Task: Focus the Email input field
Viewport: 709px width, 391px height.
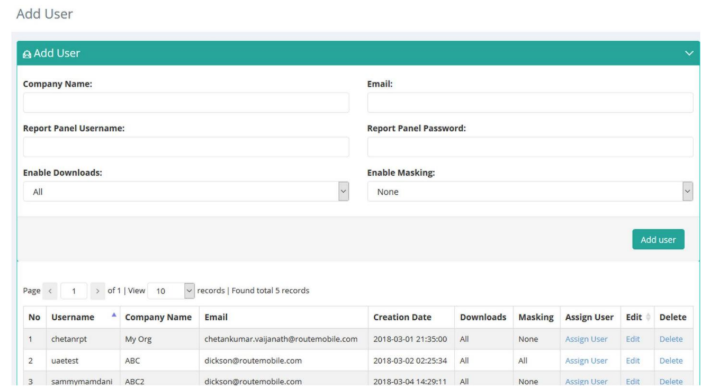Action: click(530, 103)
